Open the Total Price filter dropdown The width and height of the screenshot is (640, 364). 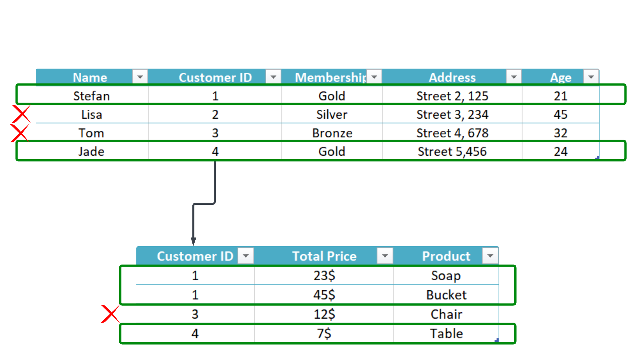tap(385, 256)
